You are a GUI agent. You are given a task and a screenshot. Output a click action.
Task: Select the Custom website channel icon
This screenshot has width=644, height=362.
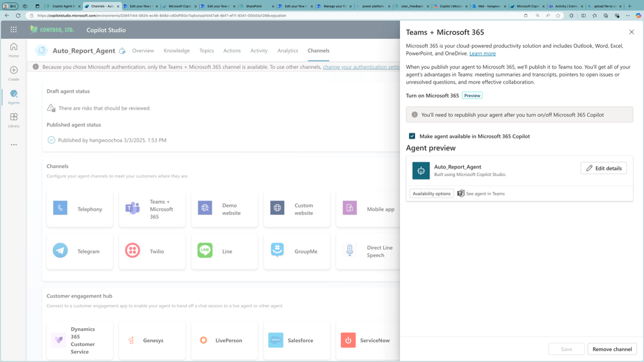click(277, 208)
